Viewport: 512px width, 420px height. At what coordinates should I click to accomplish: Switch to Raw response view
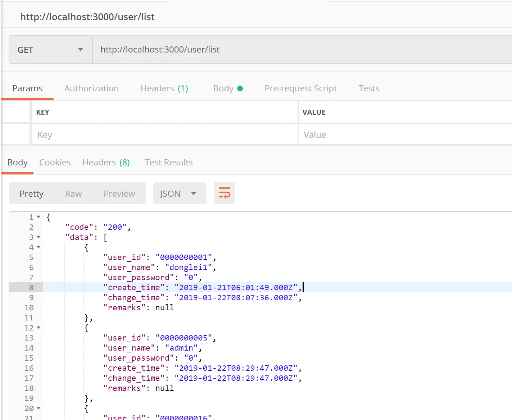click(73, 193)
